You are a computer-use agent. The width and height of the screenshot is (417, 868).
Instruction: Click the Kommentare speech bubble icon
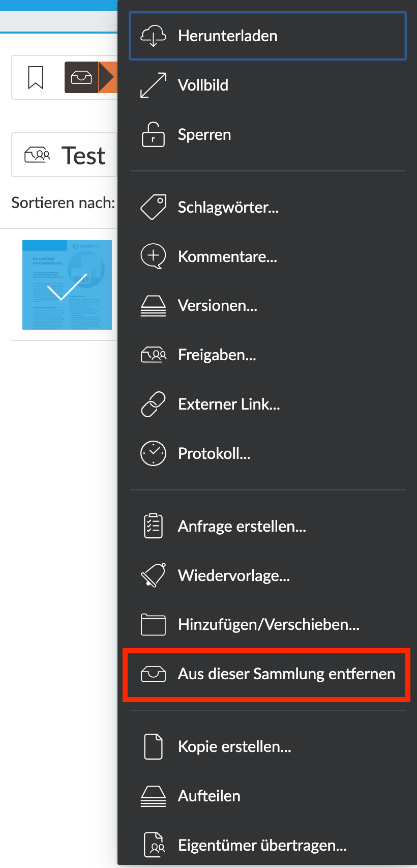tap(153, 256)
